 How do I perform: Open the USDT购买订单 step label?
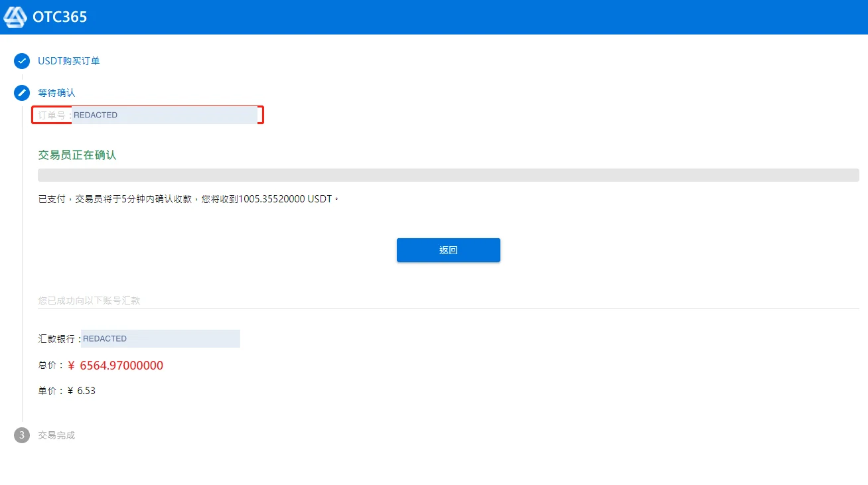(x=69, y=61)
